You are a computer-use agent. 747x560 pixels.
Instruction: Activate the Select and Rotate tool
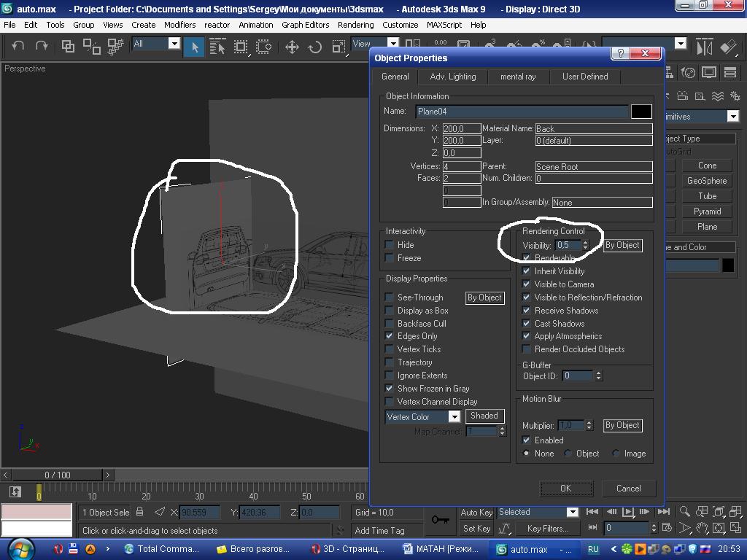click(x=315, y=47)
